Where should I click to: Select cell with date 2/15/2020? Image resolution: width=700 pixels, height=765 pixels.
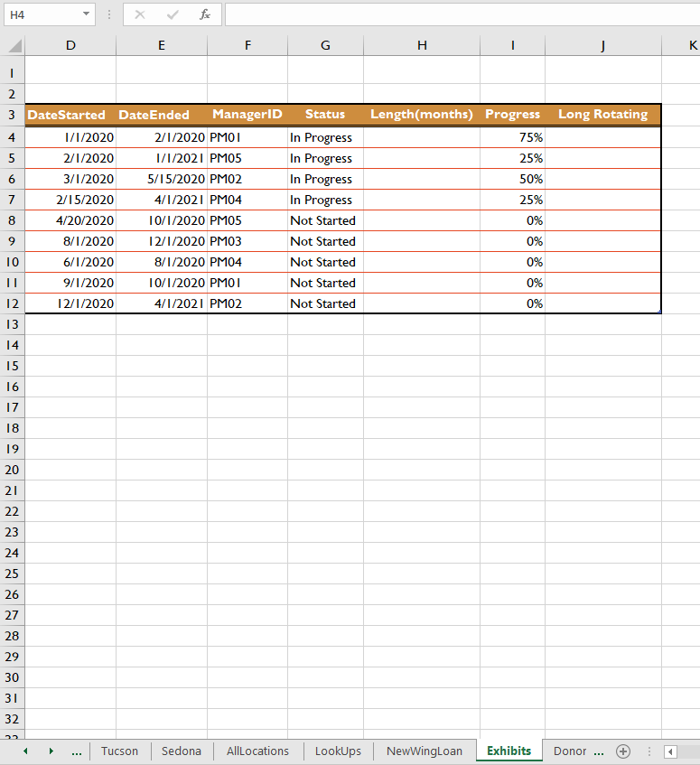pos(70,200)
